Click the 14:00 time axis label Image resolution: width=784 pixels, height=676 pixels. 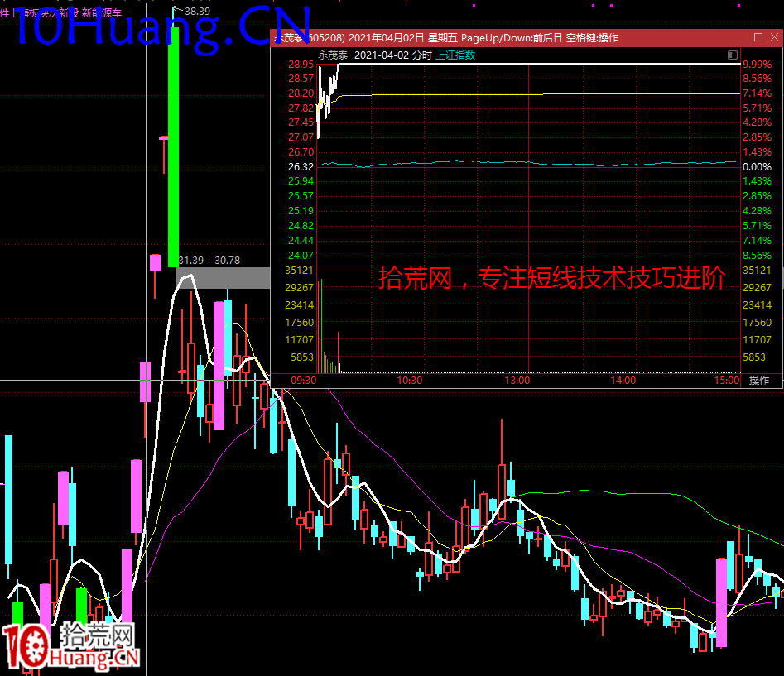pos(623,381)
